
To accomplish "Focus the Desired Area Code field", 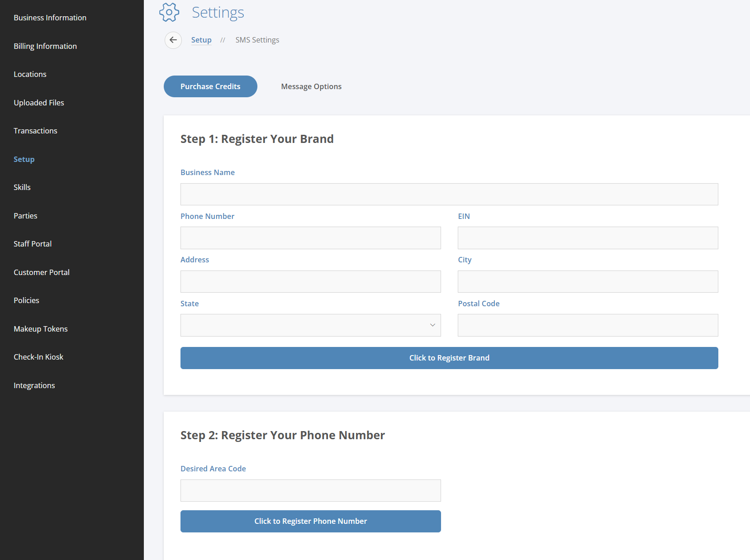I will click(x=311, y=490).
